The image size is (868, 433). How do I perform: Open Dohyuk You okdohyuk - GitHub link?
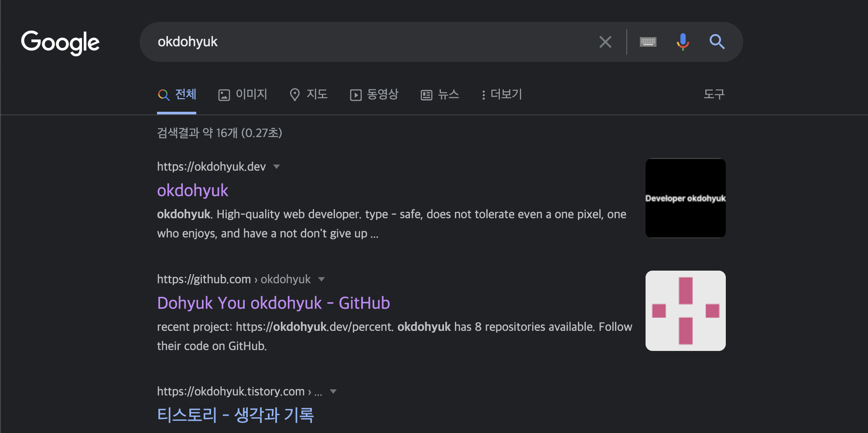pos(273,303)
